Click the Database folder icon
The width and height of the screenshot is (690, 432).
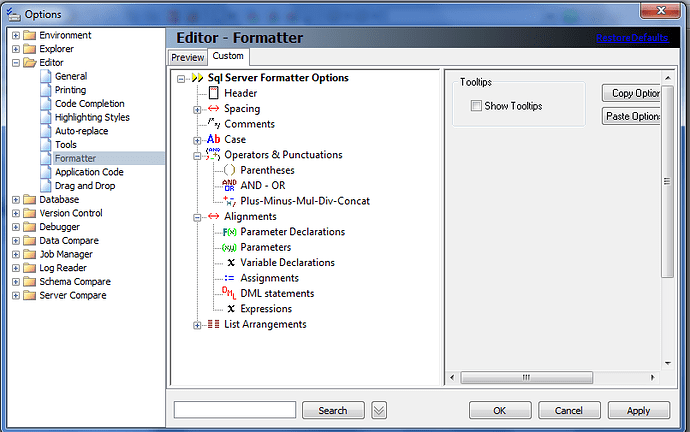click(x=29, y=200)
